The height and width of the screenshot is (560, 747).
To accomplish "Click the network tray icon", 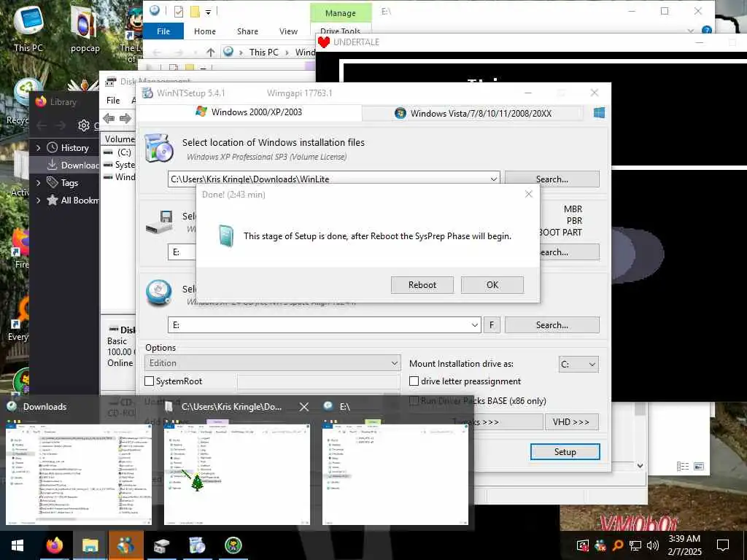I will 635,545.
